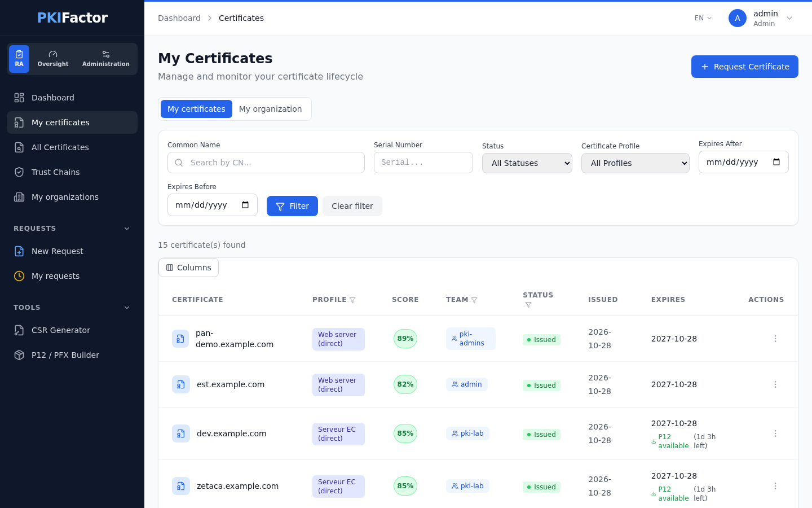812x508 pixels.
Task: Click the Dashboard breadcrumb link
Action: [x=179, y=18]
